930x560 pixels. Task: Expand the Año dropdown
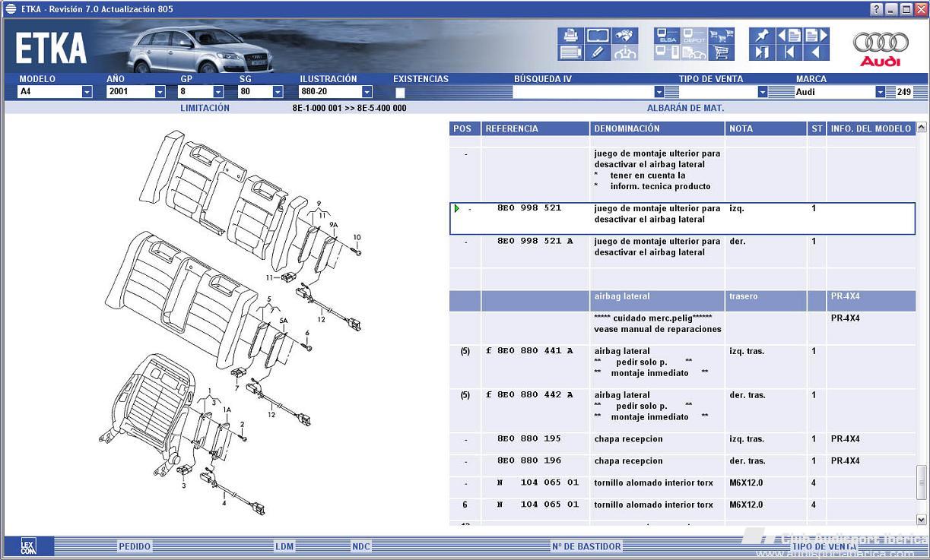(x=160, y=92)
